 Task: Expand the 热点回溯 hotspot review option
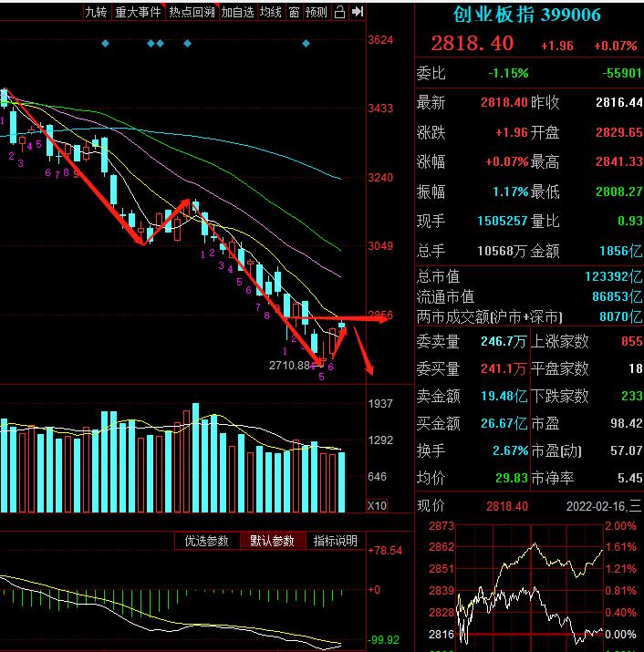(x=192, y=12)
